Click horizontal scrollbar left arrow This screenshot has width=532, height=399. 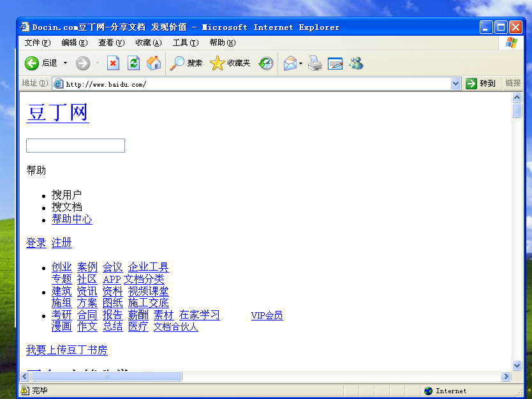pos(25,376)
